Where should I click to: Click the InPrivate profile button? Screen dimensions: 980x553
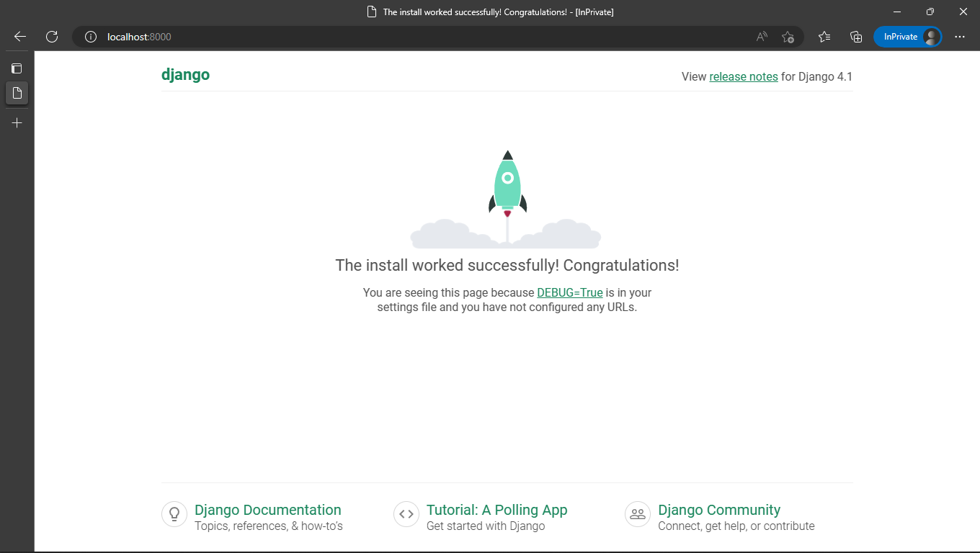coord(907,37)
